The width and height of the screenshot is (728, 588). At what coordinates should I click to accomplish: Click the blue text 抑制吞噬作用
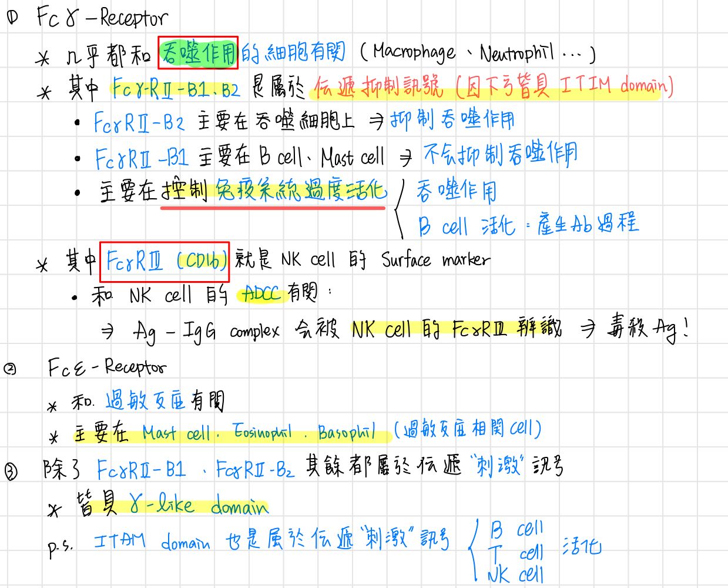click(452, 120)
